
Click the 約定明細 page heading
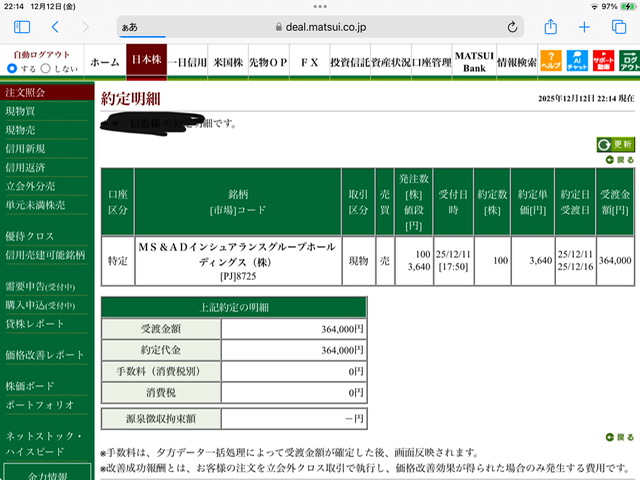131,99
